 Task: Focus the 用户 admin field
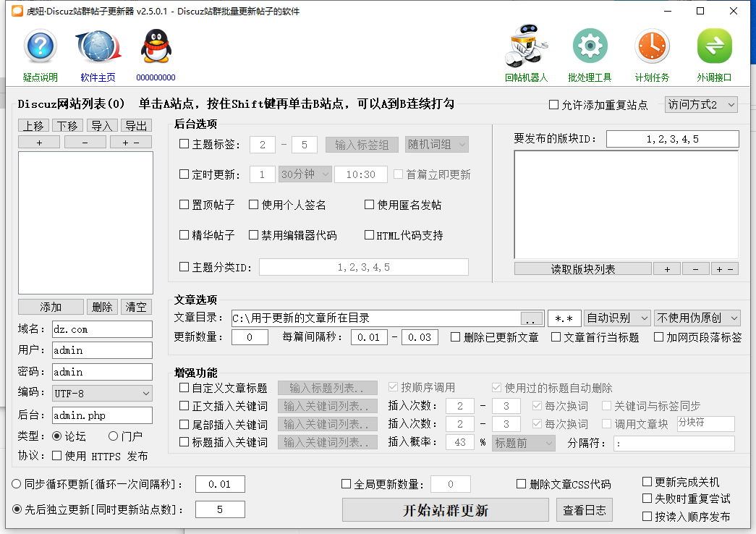point(102,350)
